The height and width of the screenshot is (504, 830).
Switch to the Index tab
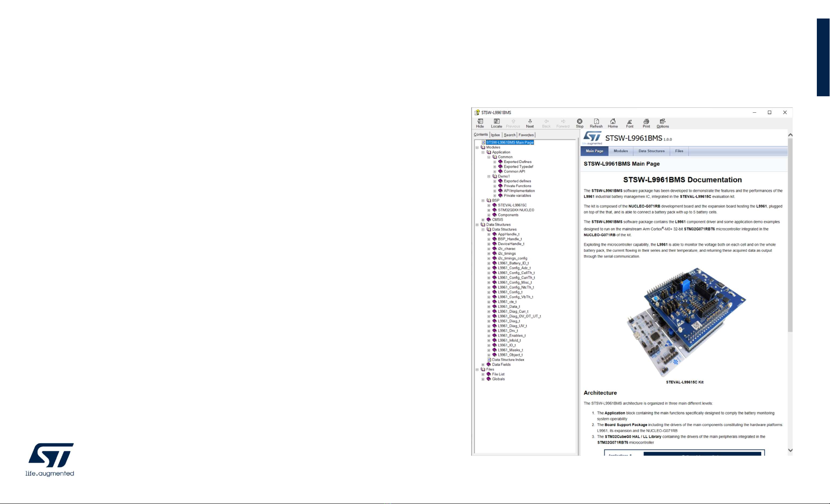[495, 135]
